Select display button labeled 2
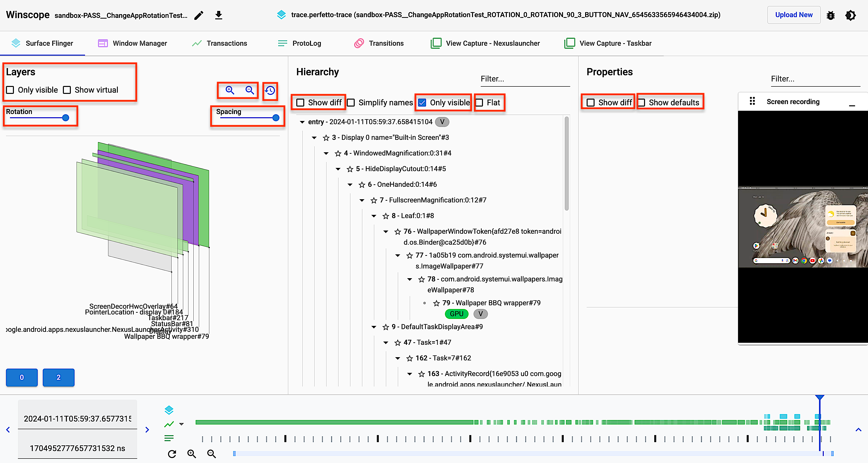Viewport: 868px width, 463px height. [58, 378]
